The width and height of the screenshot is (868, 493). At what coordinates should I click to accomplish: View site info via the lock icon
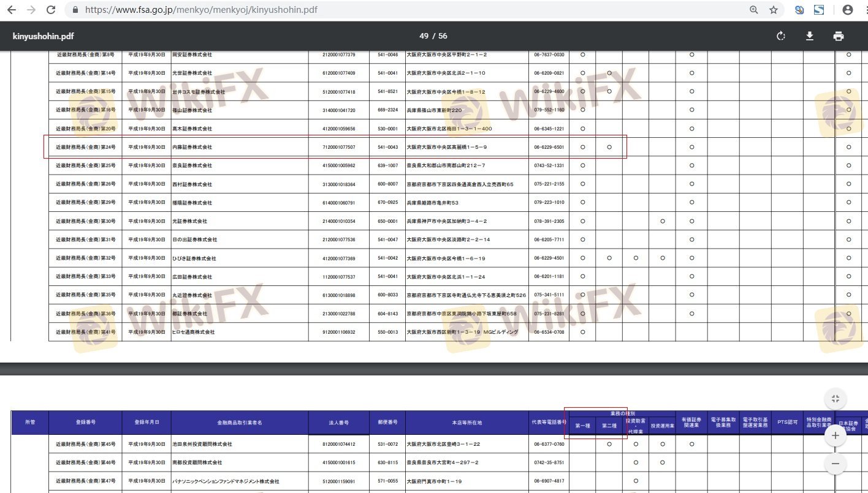(x=75, y=10)
